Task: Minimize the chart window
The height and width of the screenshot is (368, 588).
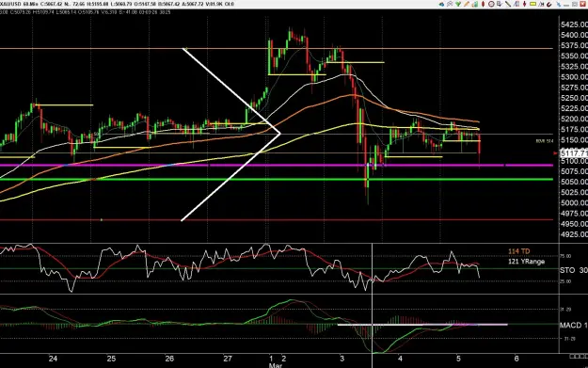Action: (566, 5)
